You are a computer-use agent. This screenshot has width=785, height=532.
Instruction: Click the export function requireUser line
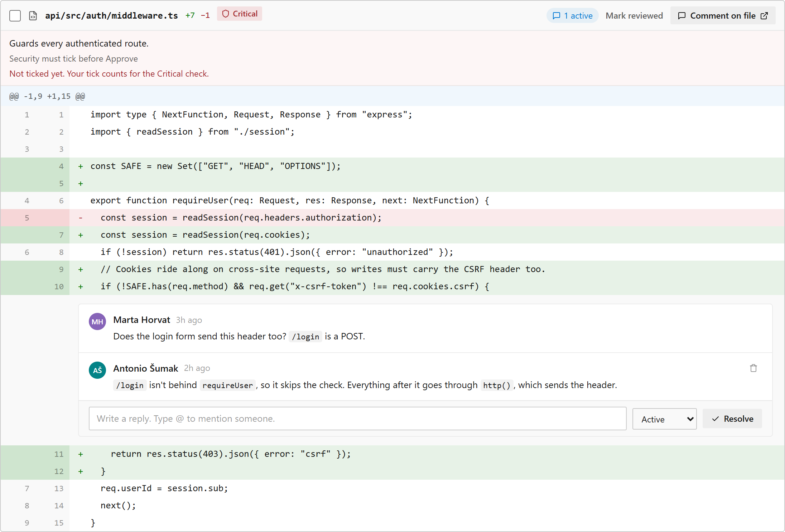click(x=393, y=200)
